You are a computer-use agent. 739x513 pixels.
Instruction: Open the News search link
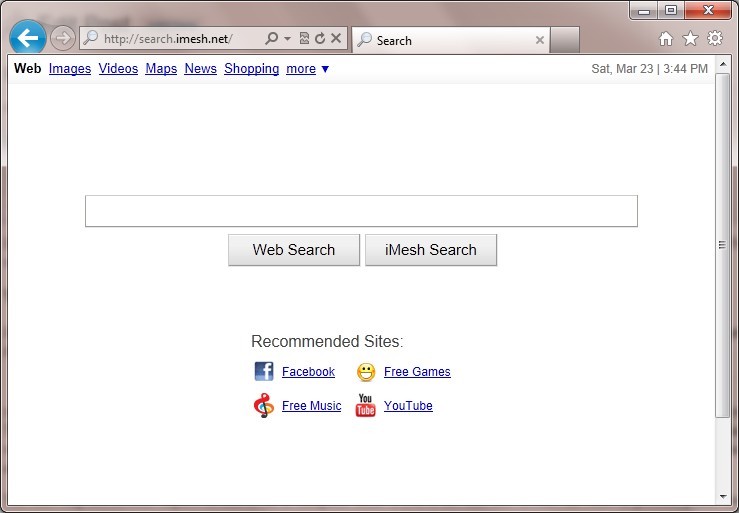201,68
